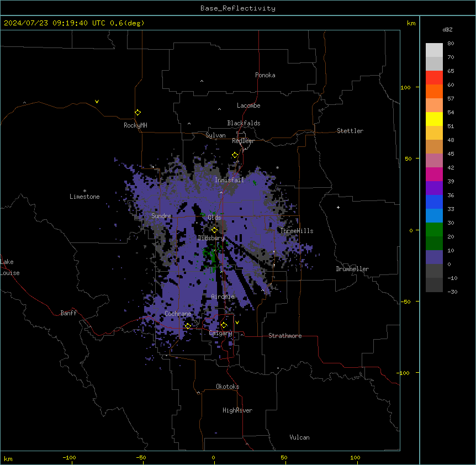
Task: Click the Blackfalds city label
Action: (244, 123)
